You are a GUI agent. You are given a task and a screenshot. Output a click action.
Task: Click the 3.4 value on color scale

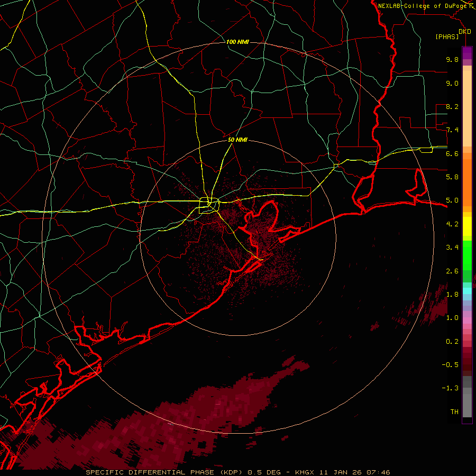coord(452,248)
